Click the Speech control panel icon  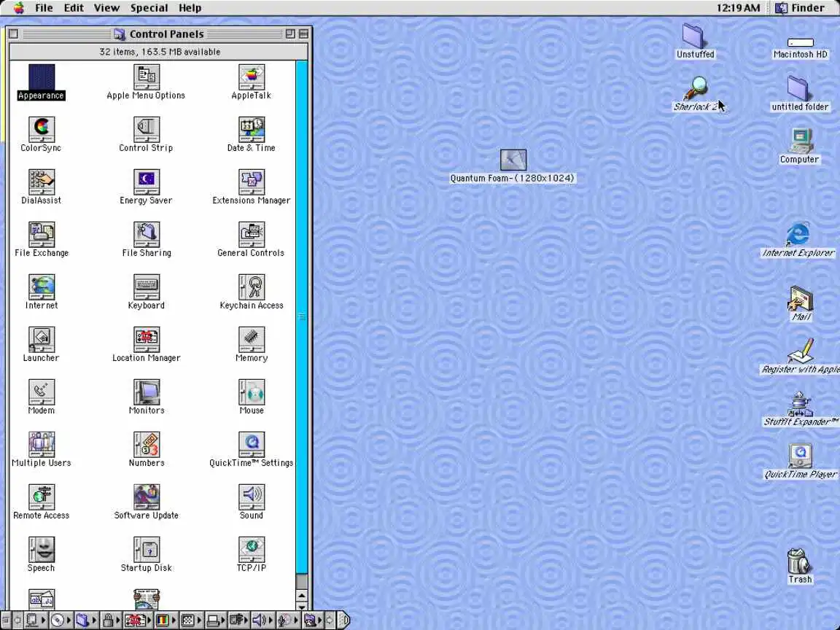(42, 550)
